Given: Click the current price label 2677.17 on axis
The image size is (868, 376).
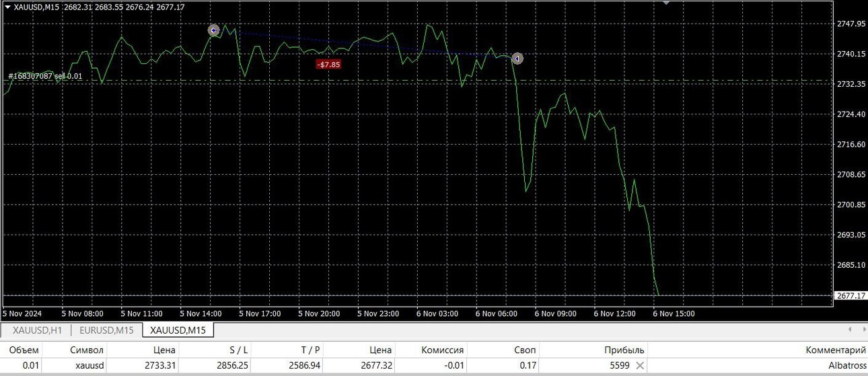Looking at the screenshot, I should pyautogui.click(x=851, y=295).
